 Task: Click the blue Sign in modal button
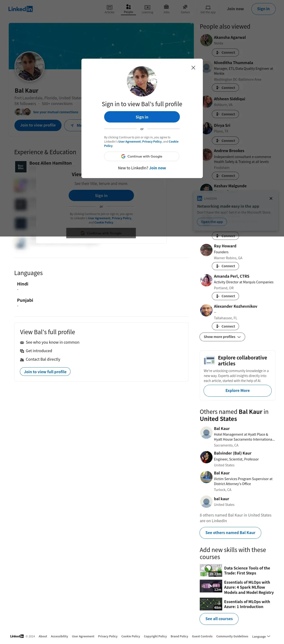coord(142,117)
